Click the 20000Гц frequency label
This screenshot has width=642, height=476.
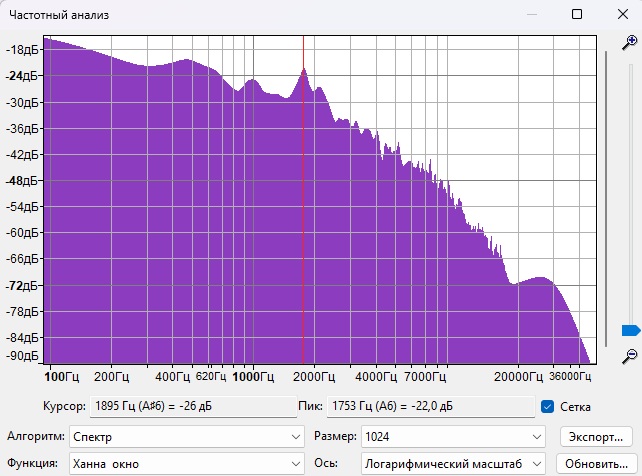(x=518, y=377)
